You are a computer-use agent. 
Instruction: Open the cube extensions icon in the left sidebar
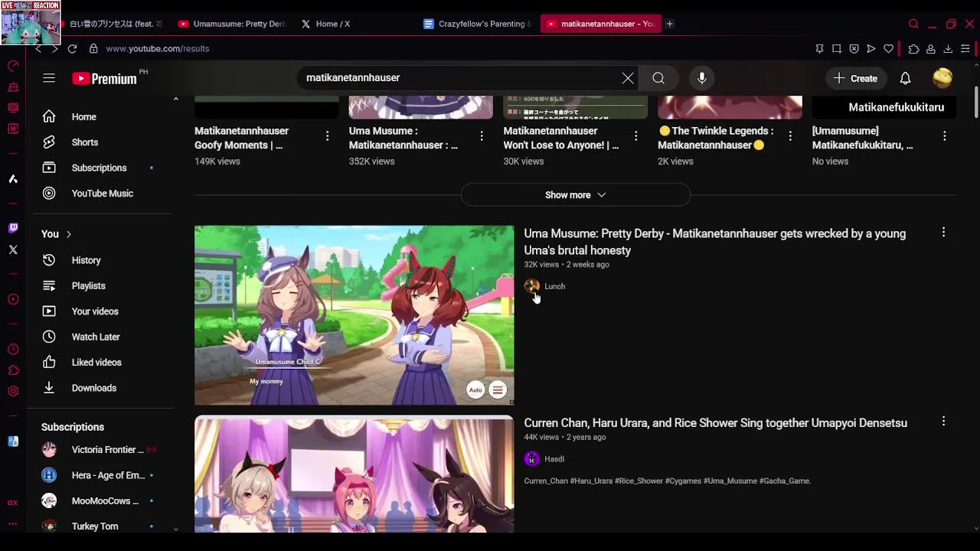point(13,370)
